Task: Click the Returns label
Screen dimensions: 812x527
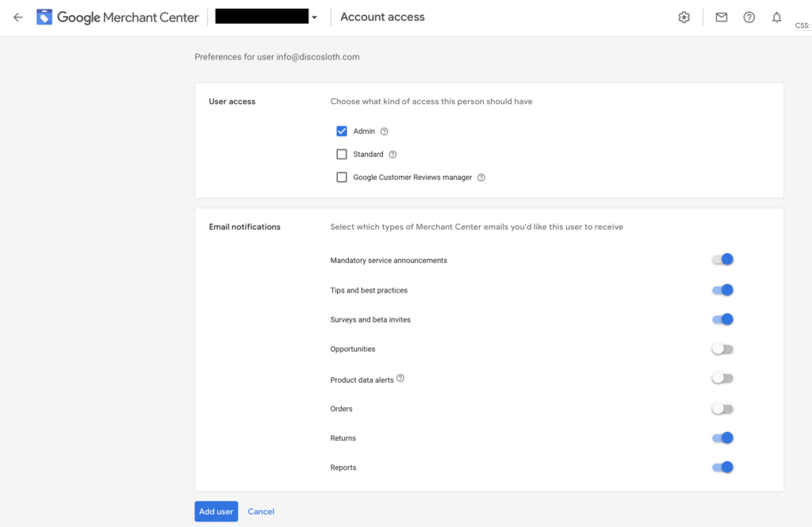Action: [343, 438]
